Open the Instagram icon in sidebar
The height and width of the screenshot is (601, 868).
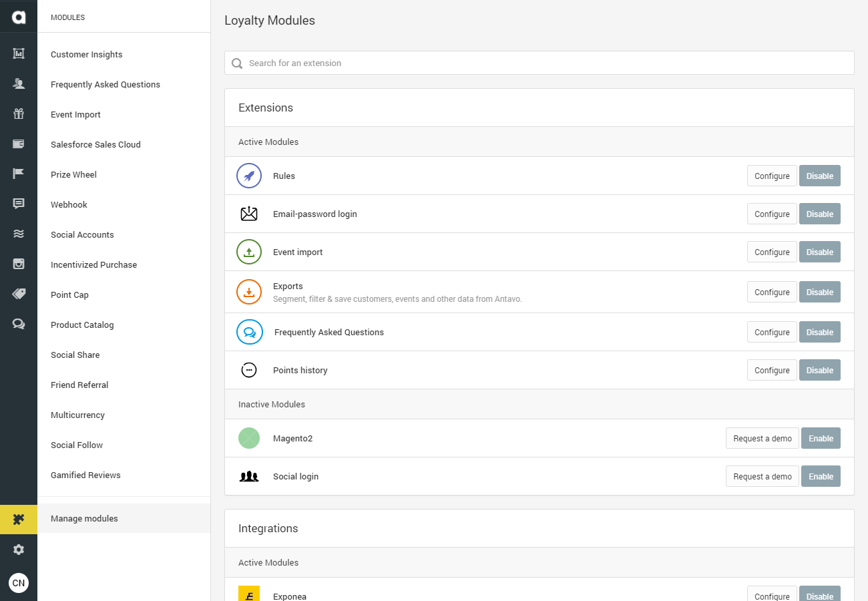(x=19, y=264)
